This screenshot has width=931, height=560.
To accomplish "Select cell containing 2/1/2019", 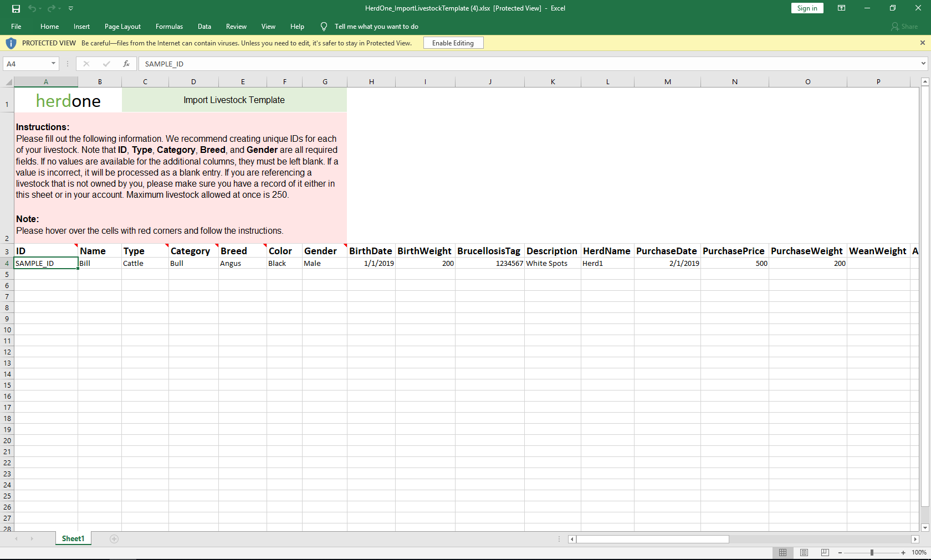I will [x=668, y=263].
